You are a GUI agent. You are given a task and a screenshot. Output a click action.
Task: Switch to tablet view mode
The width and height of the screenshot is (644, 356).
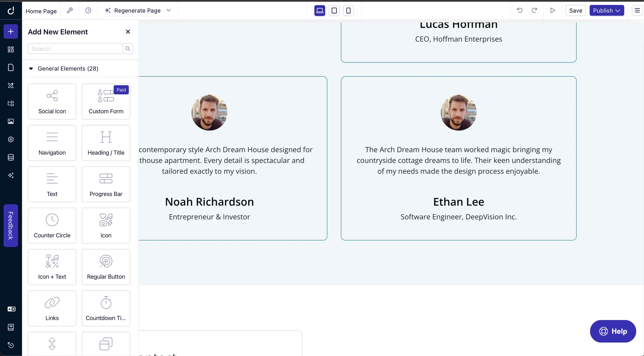334,10
